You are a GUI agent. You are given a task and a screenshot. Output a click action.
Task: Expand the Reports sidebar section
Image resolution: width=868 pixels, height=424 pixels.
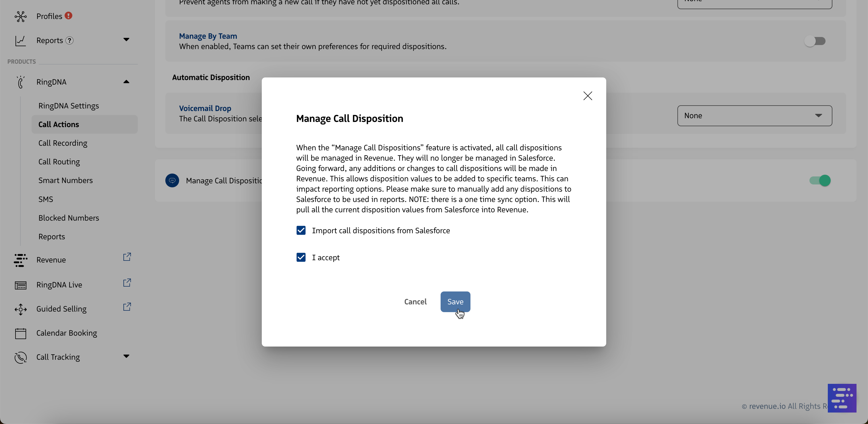click(126, 40)
